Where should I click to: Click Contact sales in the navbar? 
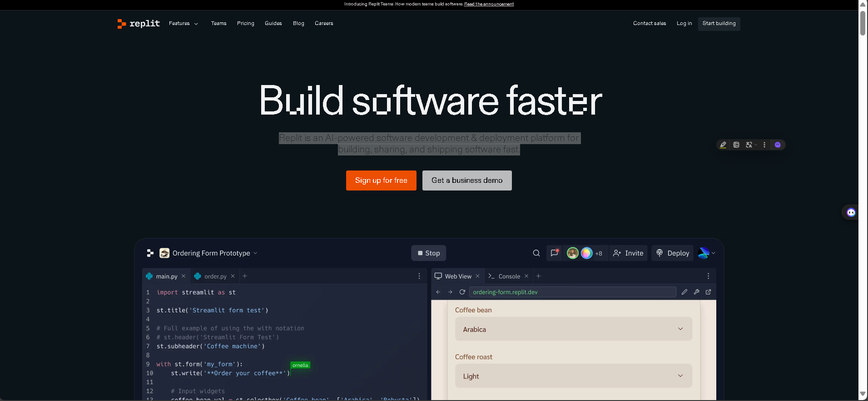point(650,24)
